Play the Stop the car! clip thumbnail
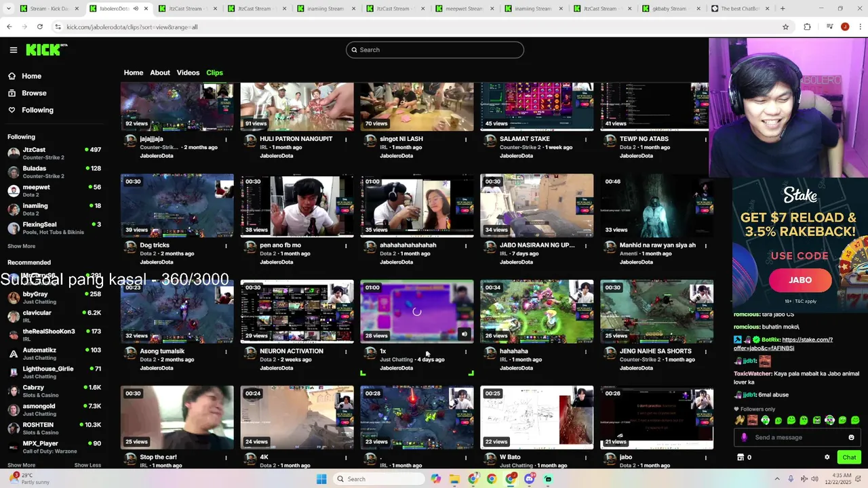 pyautogui.click(x=177, y=418)
